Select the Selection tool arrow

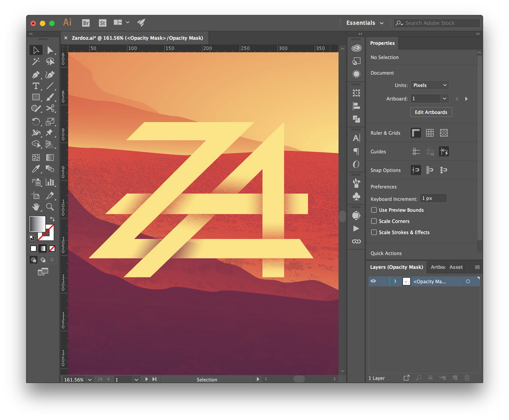(x=36, y=50)
